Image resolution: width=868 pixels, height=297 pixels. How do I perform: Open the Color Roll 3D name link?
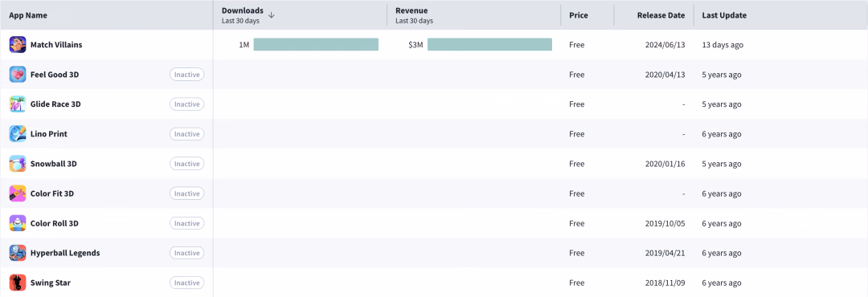pos(55,223)
